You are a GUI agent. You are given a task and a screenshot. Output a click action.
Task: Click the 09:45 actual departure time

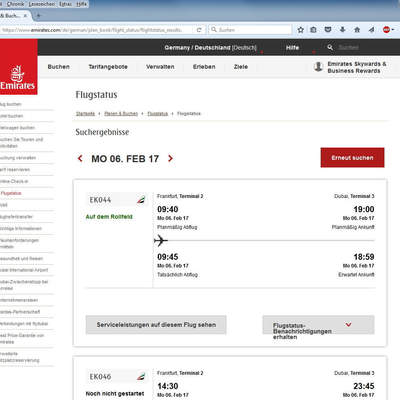168,257
